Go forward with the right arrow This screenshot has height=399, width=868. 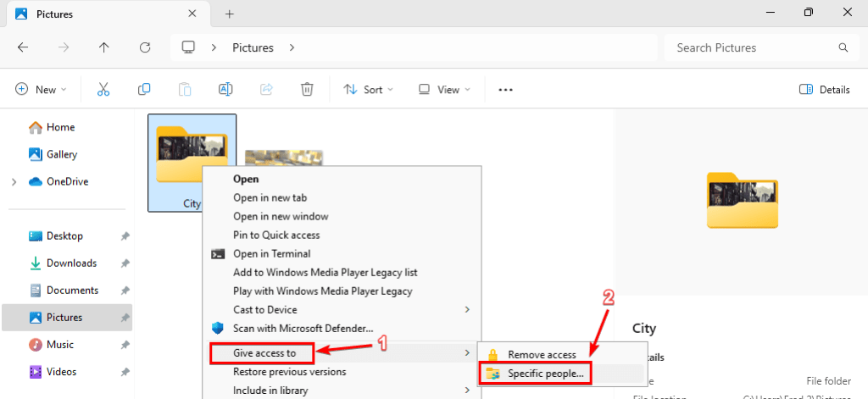coord(64,47)
